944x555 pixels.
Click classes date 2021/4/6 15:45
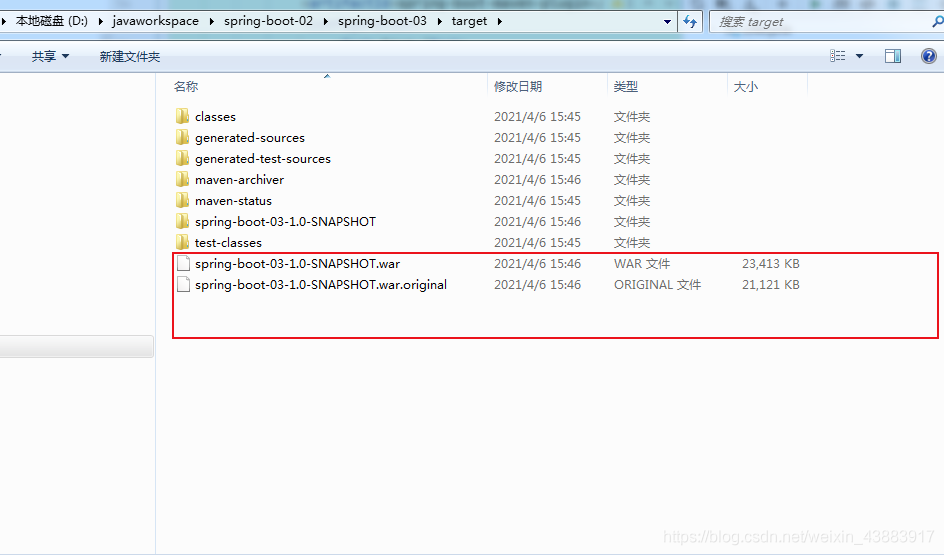538,116
